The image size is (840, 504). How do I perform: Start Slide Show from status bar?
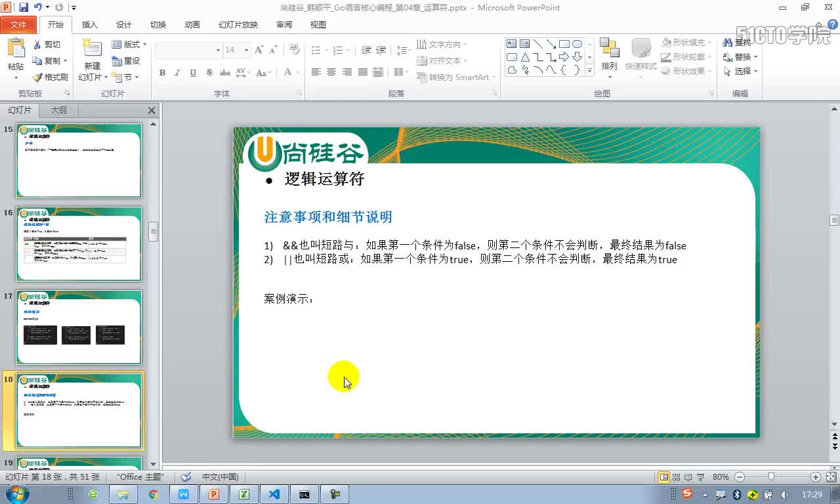point(700,477)
